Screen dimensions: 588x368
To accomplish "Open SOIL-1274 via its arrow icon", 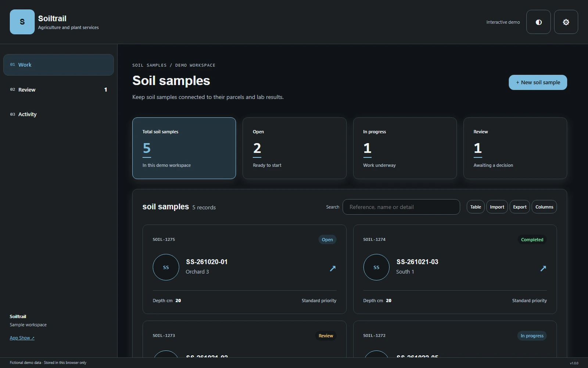I will coord(543,268).
